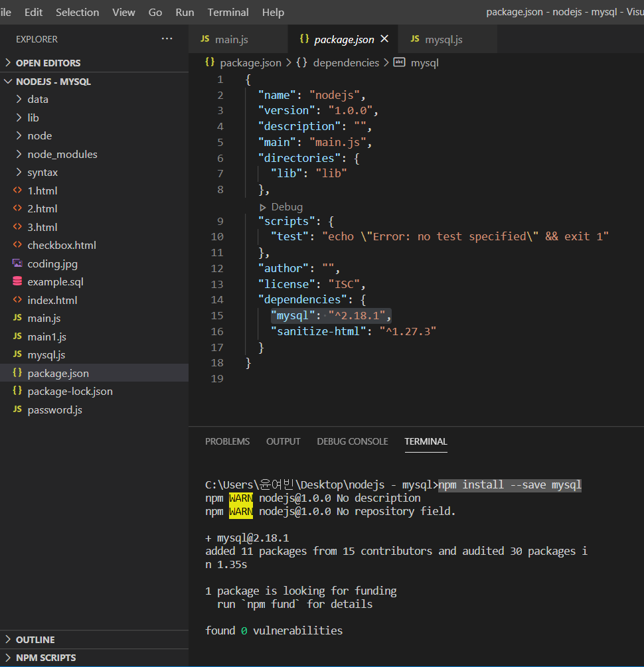This screenshot has width=644, height=667.
Task: Click the braces icon on package.json tab
Action: pos(304,38)
